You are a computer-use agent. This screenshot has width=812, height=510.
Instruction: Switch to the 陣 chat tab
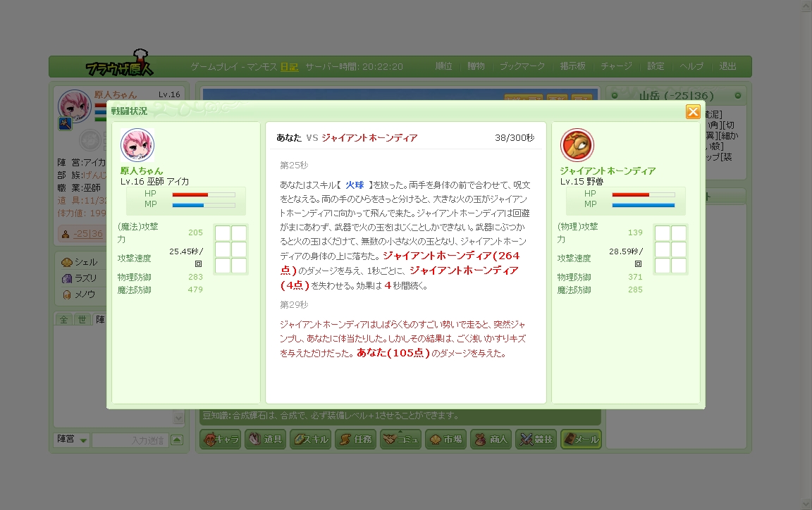point(100,320)
